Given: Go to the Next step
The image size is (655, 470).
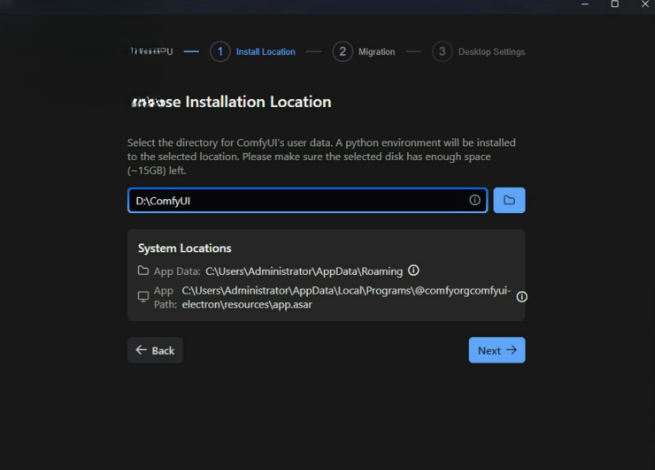Looking at the screenshot, I should (x=497, y=350).
